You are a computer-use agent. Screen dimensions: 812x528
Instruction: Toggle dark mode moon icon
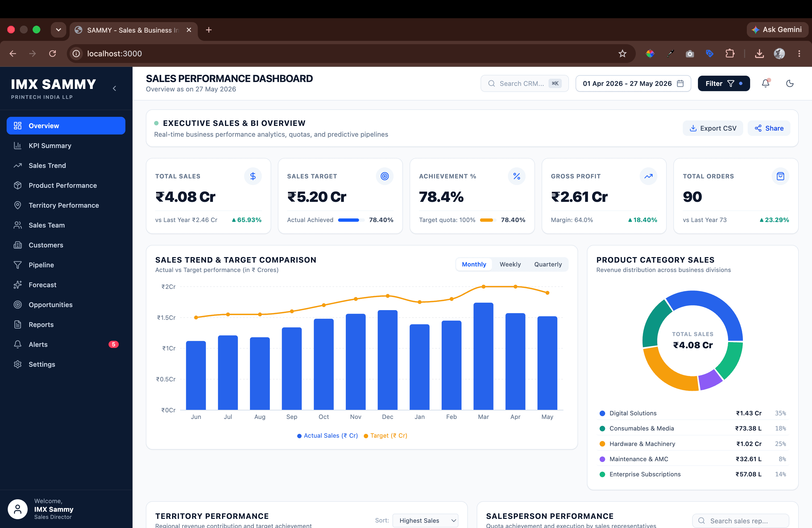790,84
